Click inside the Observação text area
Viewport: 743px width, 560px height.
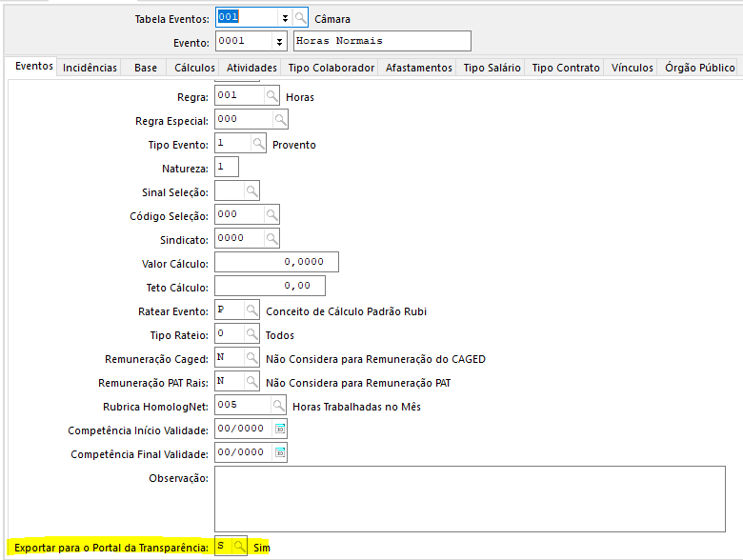coord(470,499)
